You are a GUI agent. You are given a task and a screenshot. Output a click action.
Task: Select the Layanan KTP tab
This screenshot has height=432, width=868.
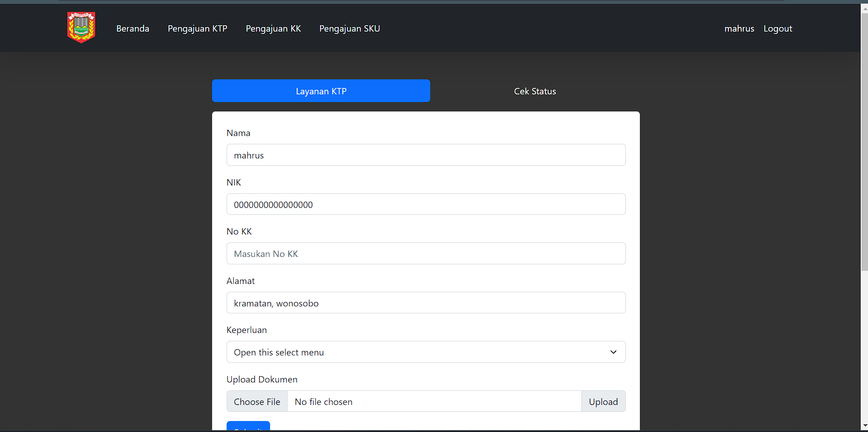click(321, 91)
